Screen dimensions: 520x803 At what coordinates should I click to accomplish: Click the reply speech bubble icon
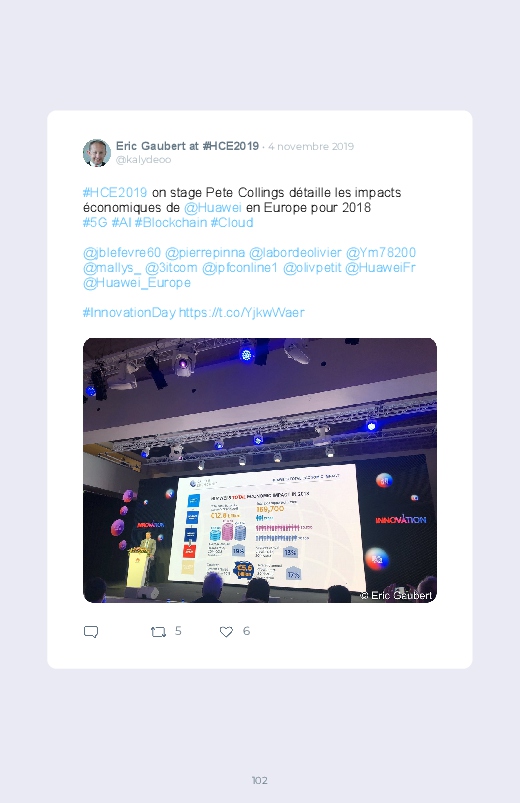coord(91,631)
